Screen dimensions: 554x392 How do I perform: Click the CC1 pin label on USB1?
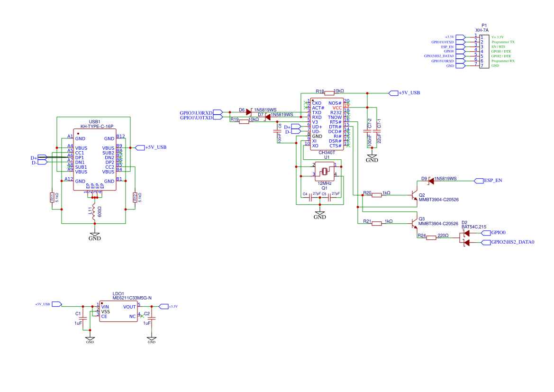[80, 153]
